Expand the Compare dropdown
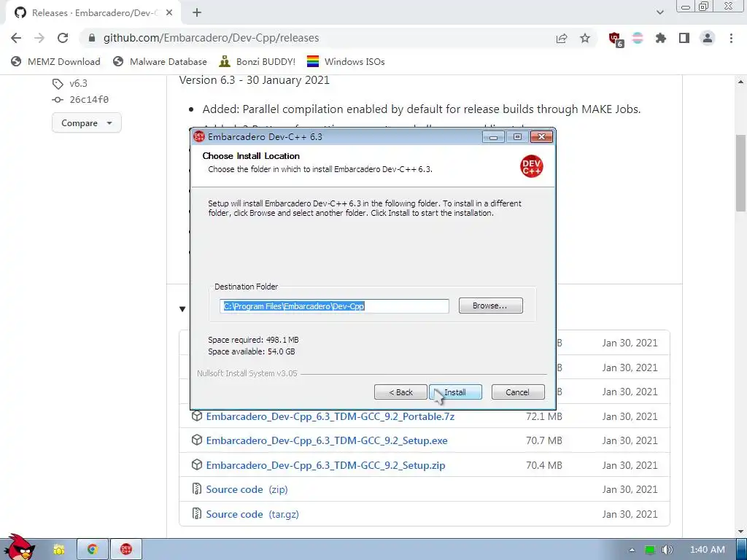 coord(87,122)
